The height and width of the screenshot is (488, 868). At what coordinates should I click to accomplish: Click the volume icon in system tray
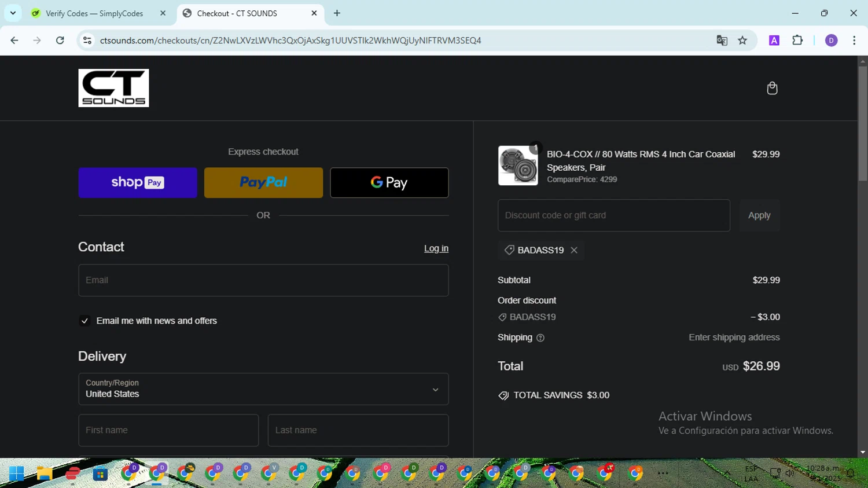click(790, 474)
